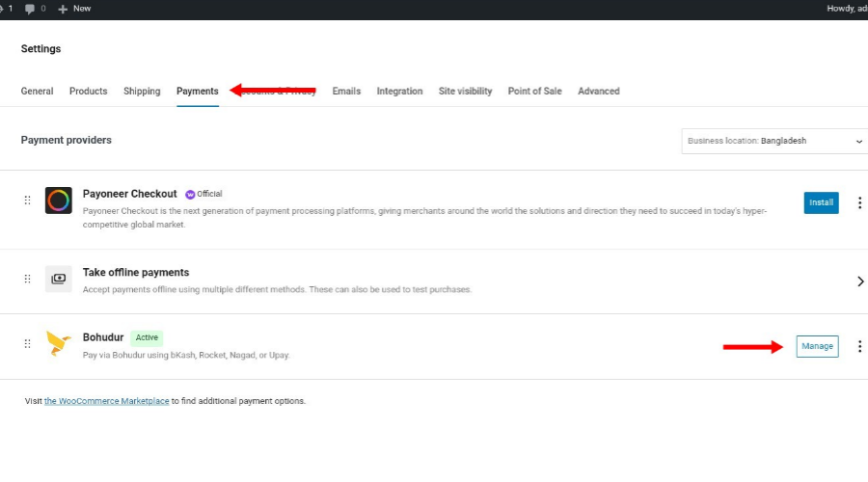
Task: Open the Take offline payments title
Action: point(136,272)
